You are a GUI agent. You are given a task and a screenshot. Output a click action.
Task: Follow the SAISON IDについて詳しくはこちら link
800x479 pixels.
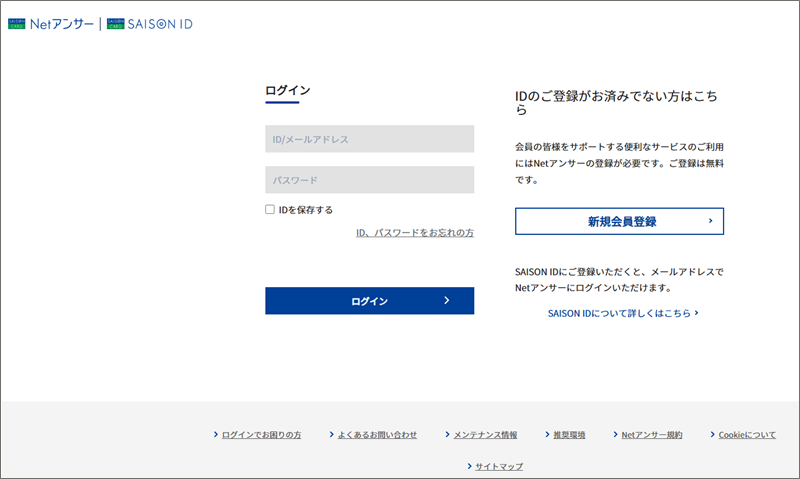tap(618, 313)
